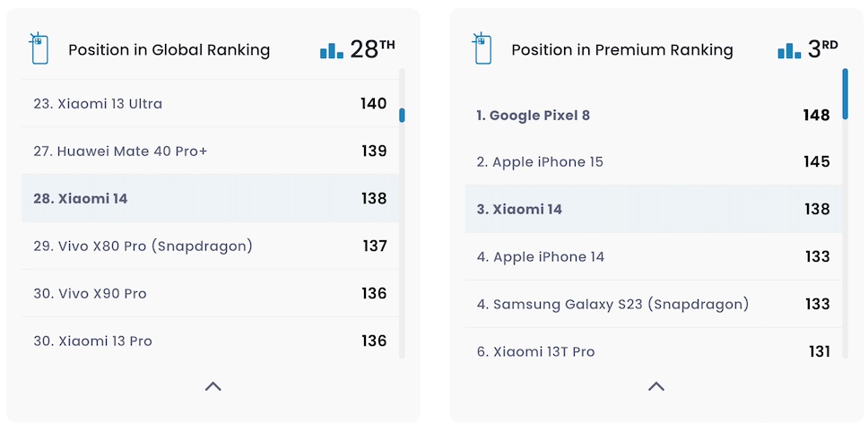Open the Apple iPhone 14 entry

[541, 257]
